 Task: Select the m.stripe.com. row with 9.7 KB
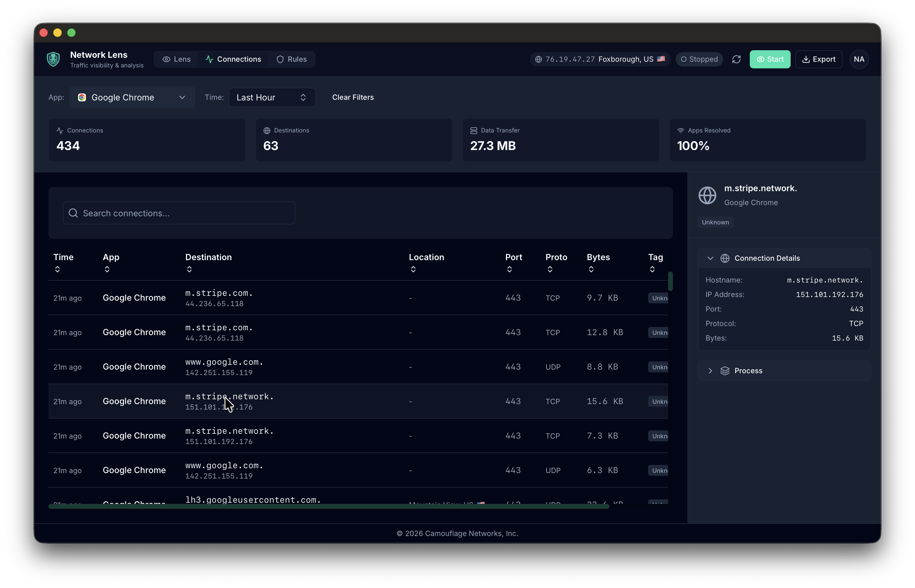tap(358, 298)
